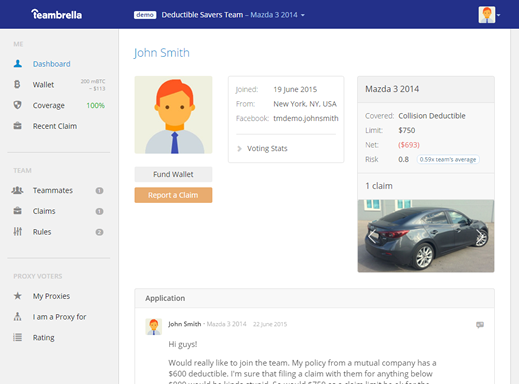
Task: Show next car photo with right arrow
Action: tap(480, 236)
